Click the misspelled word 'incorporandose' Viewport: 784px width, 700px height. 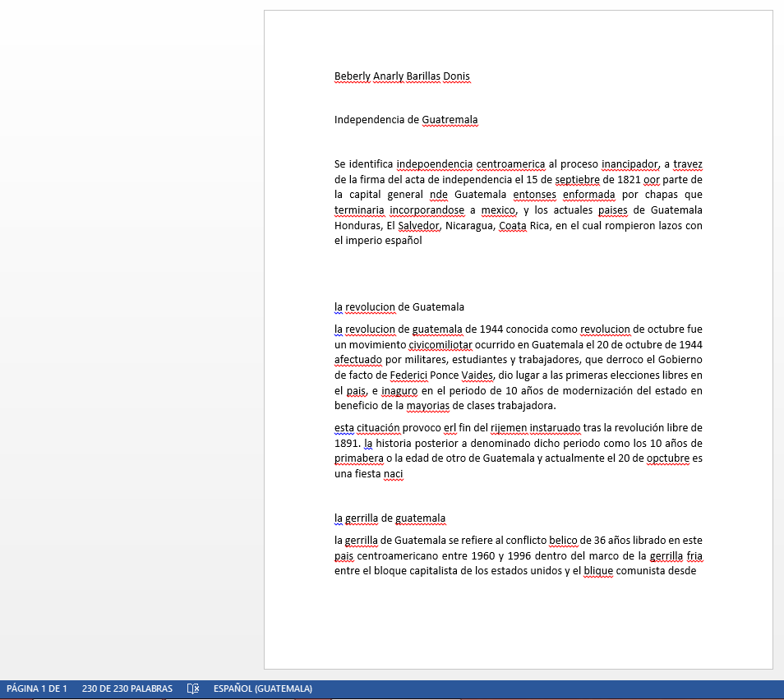[427, 210]
